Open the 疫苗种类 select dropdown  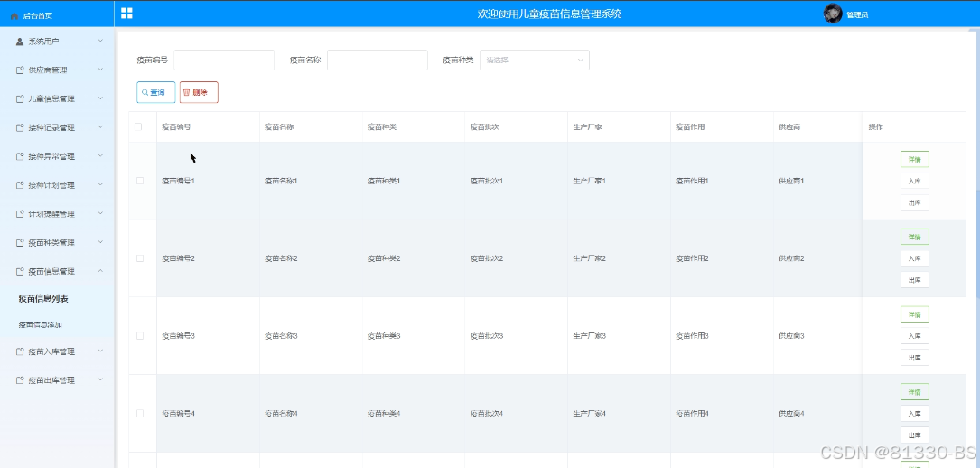click(535, 60)
